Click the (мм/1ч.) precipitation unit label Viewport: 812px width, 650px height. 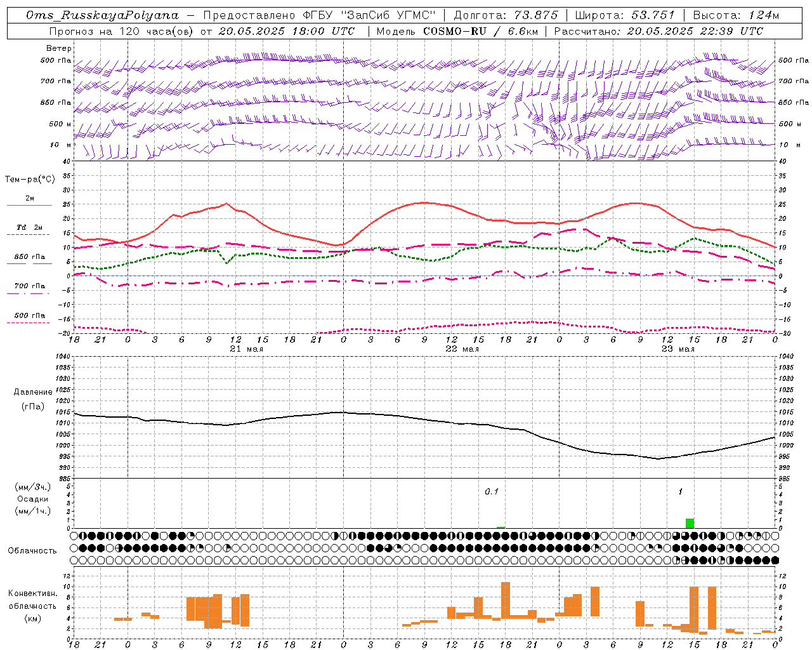(x=33, y=511)
